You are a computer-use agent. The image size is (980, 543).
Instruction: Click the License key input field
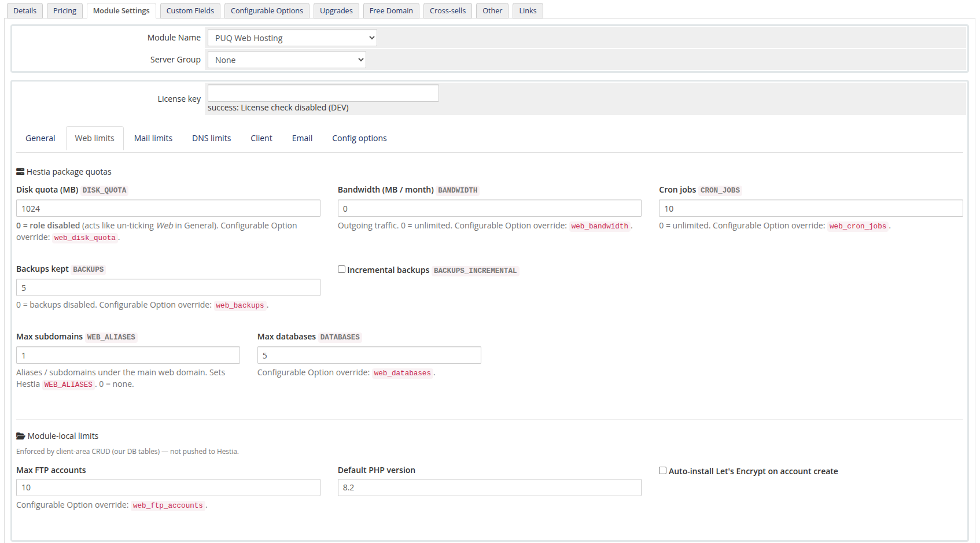click(323, 93)
